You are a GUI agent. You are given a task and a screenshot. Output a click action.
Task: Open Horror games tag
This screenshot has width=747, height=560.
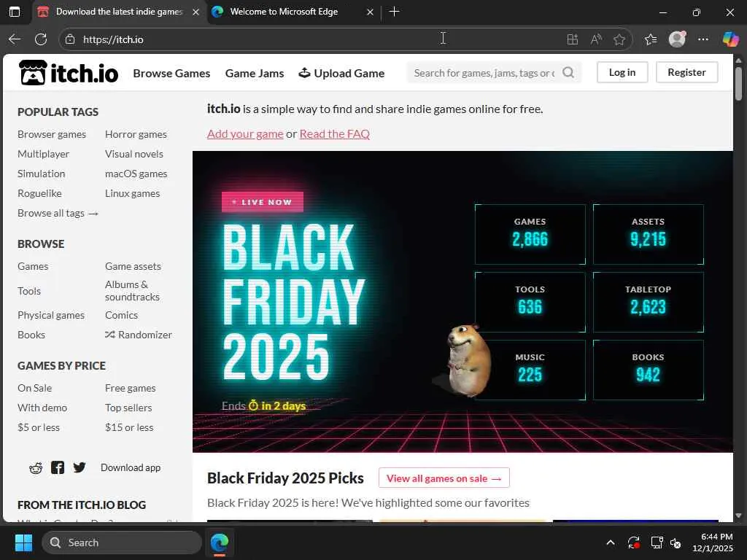pyautogui.click(x=136, y=134)
